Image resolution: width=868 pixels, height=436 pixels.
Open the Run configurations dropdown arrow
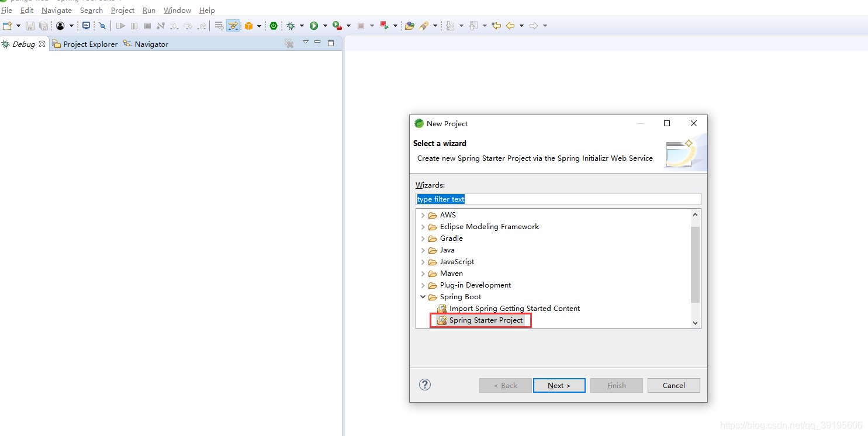click(325, 26)
